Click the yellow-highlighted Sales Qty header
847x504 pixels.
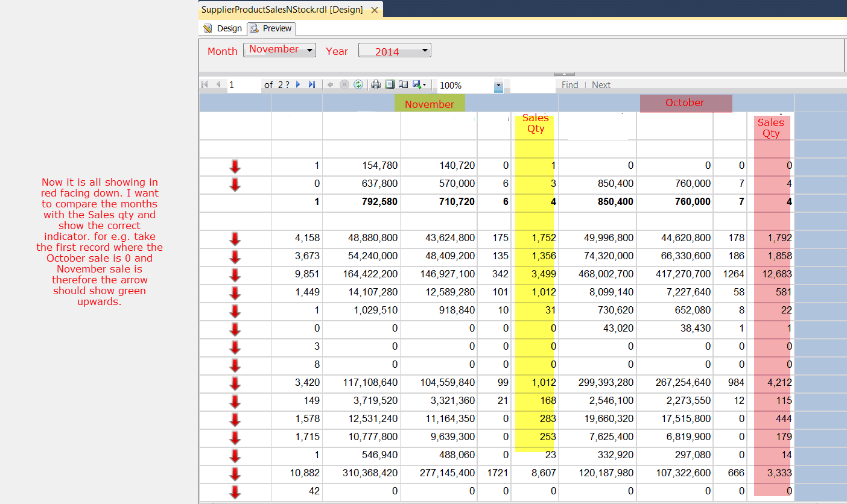tap(536, 124)
